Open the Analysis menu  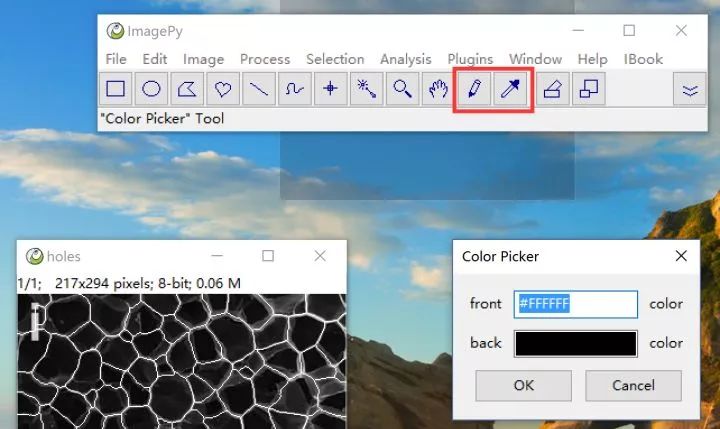coord(405,59)
